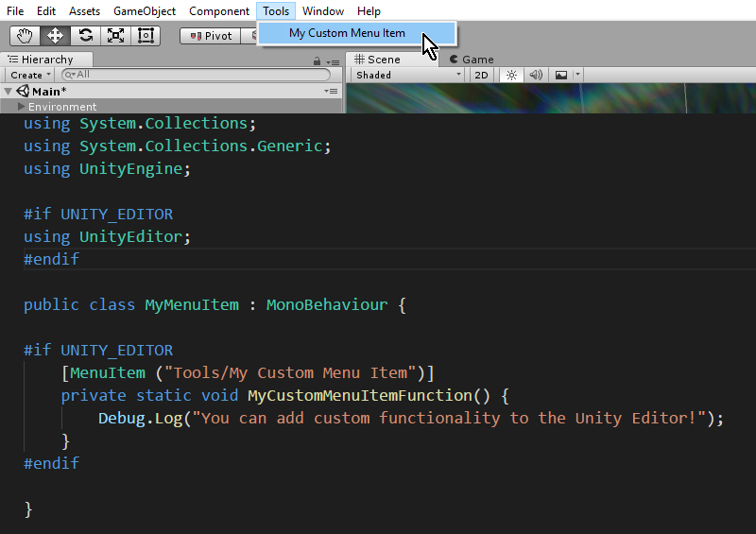
Task: Select the Move tool
Action: (55, 36)
